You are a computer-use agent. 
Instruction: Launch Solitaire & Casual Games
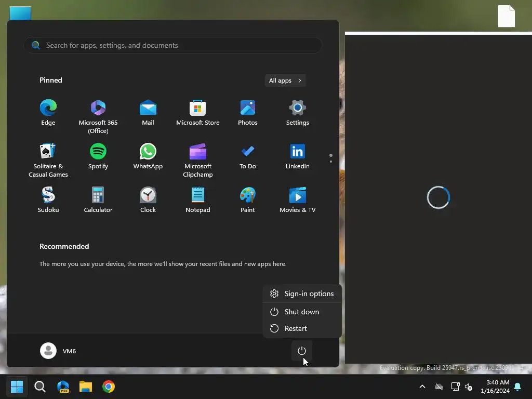[48, 160]
